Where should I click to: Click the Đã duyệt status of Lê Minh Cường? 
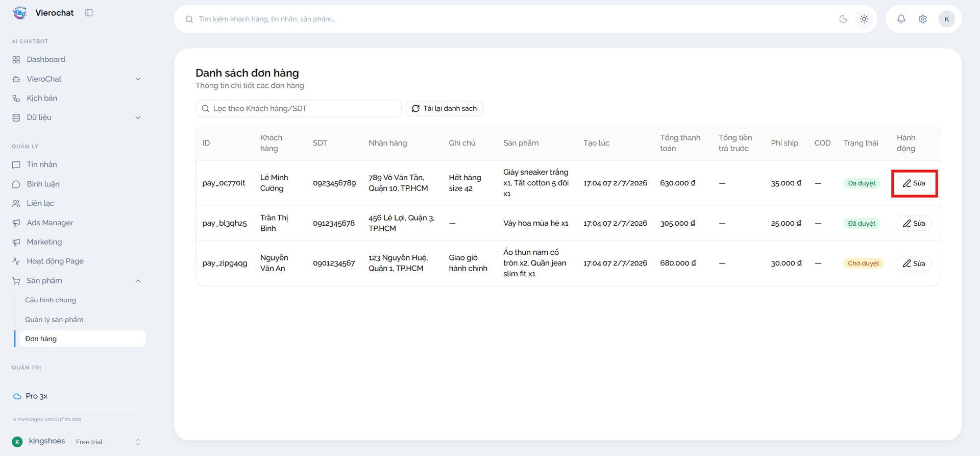pos(862,183)
